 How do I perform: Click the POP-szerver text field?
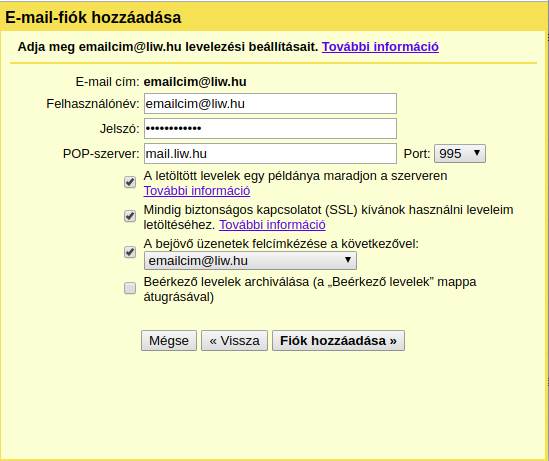tap(270, 153)
